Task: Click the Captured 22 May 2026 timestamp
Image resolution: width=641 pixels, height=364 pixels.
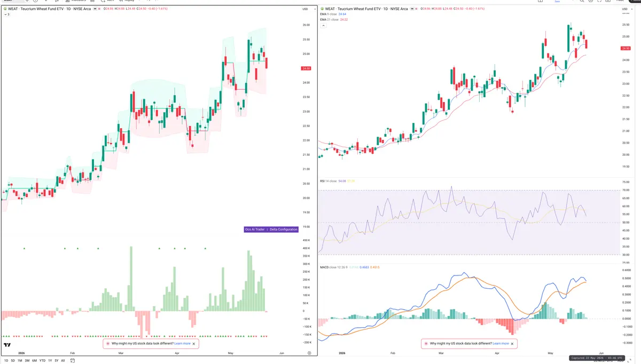Action: 597,358
